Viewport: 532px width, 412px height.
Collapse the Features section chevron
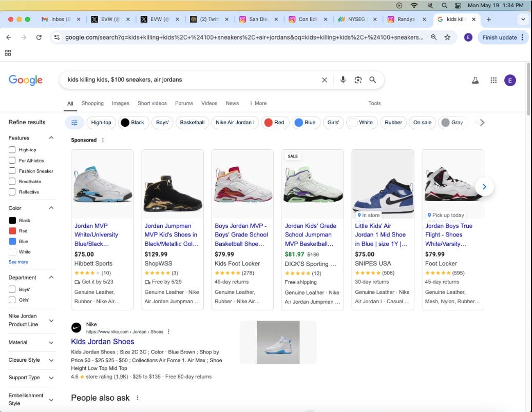51,138
